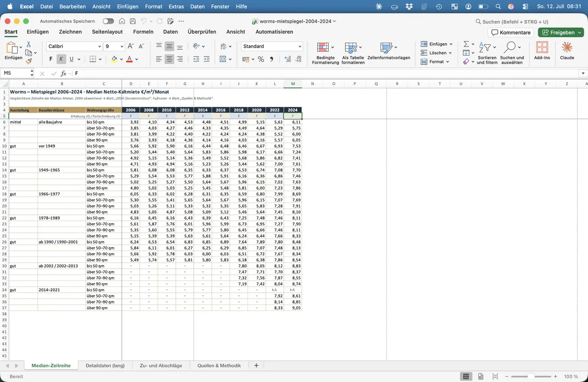Toggle horizontal center alignment
The image size is (588, 382).
[169, 59]
